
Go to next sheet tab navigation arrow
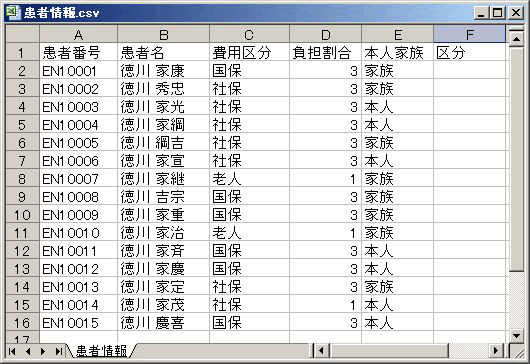(43, 351)
